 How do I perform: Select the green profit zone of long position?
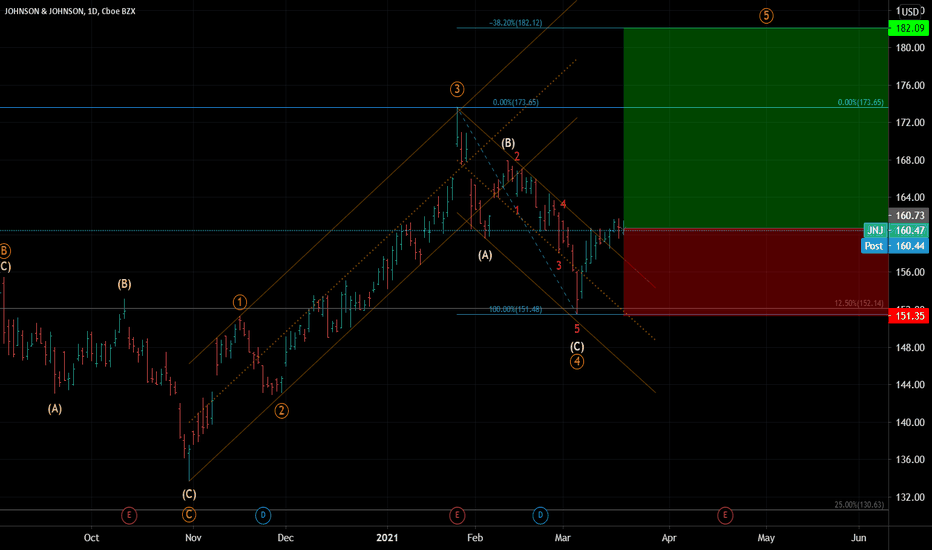pyautogui.click(x=755, y=128)
